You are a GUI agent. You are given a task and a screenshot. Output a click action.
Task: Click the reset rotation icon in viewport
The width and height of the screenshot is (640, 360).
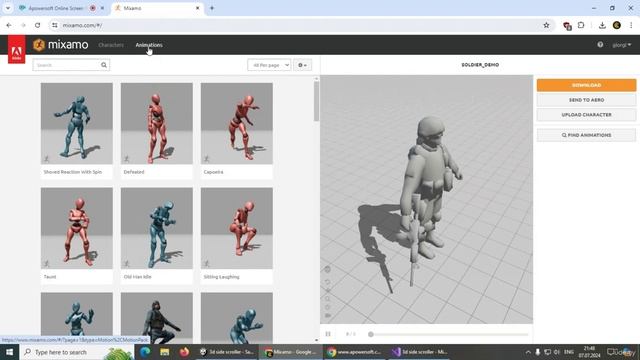pos(328,282)
